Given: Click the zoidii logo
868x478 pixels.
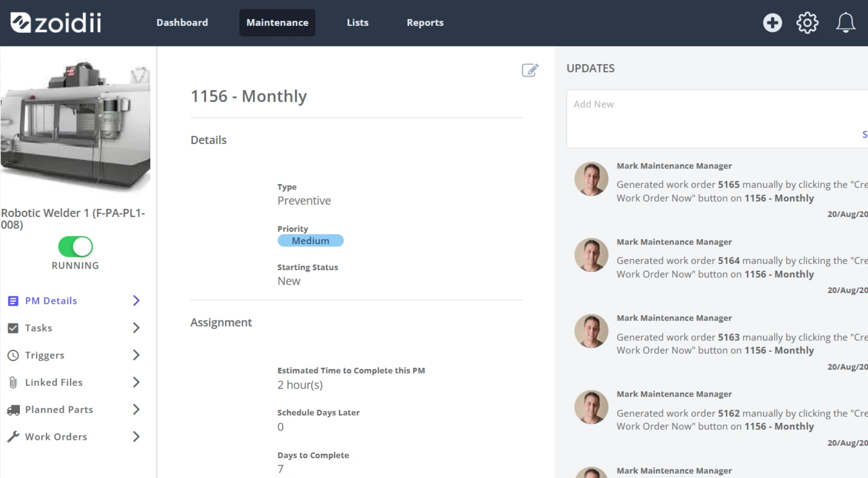Looking at the screenshot, I should pos(56,23).
